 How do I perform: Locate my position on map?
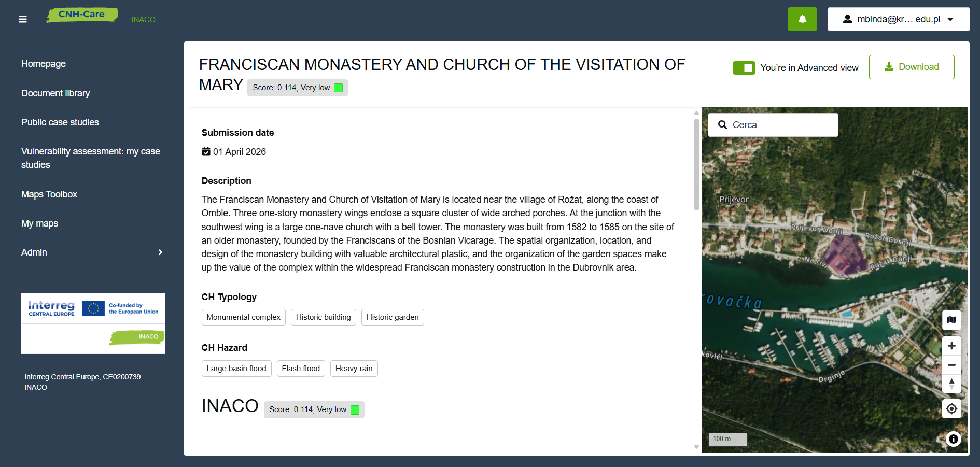tap(951, 409)
